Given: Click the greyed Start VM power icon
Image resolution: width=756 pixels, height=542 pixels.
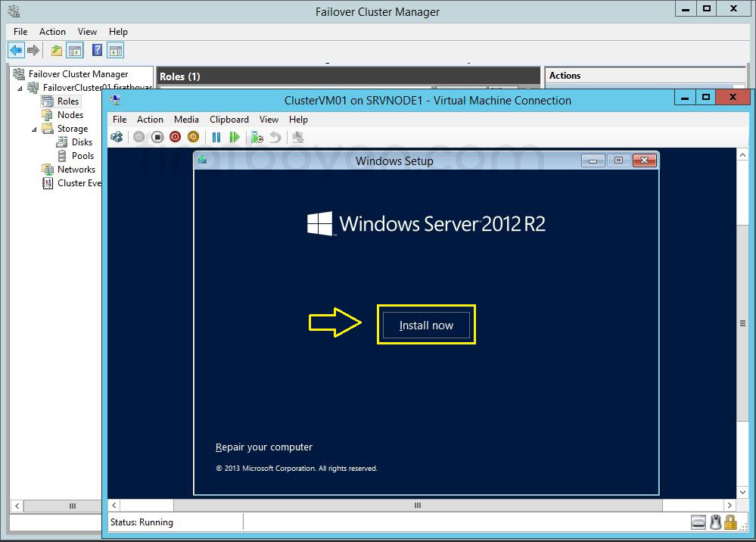Looking at the screenshot, I should point(138,138).
